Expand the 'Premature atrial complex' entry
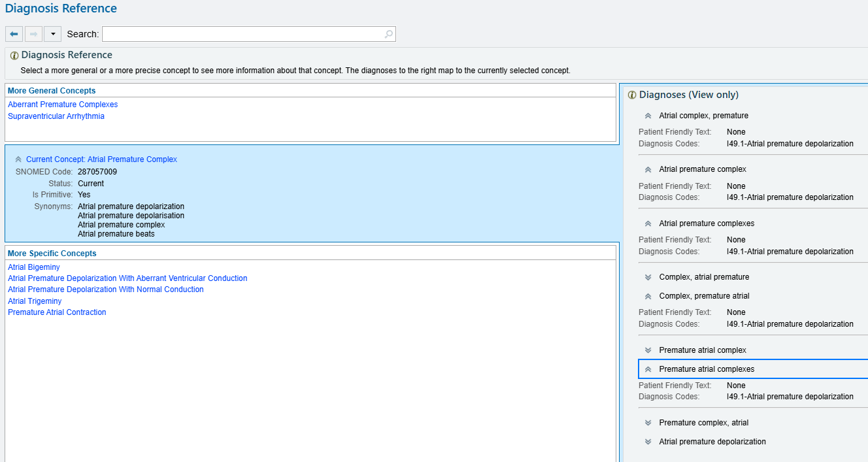Screen dimensions: 868x462 [648, 350]
